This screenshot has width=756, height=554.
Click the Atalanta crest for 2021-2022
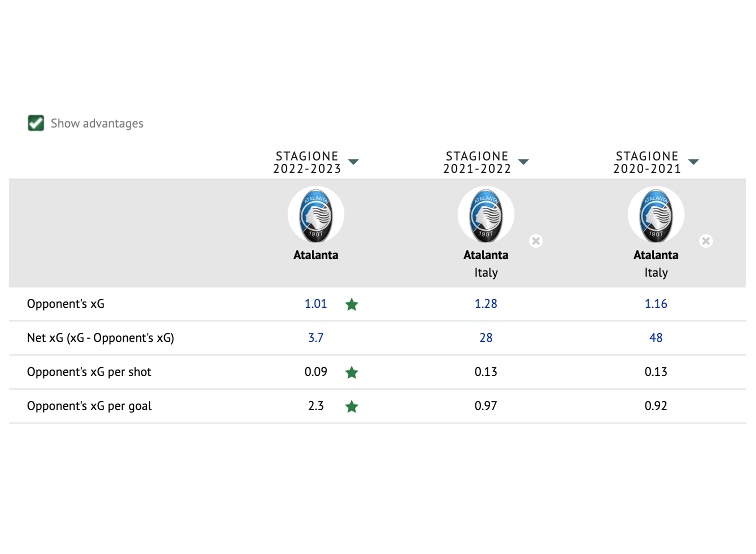(x=486, y=215)
